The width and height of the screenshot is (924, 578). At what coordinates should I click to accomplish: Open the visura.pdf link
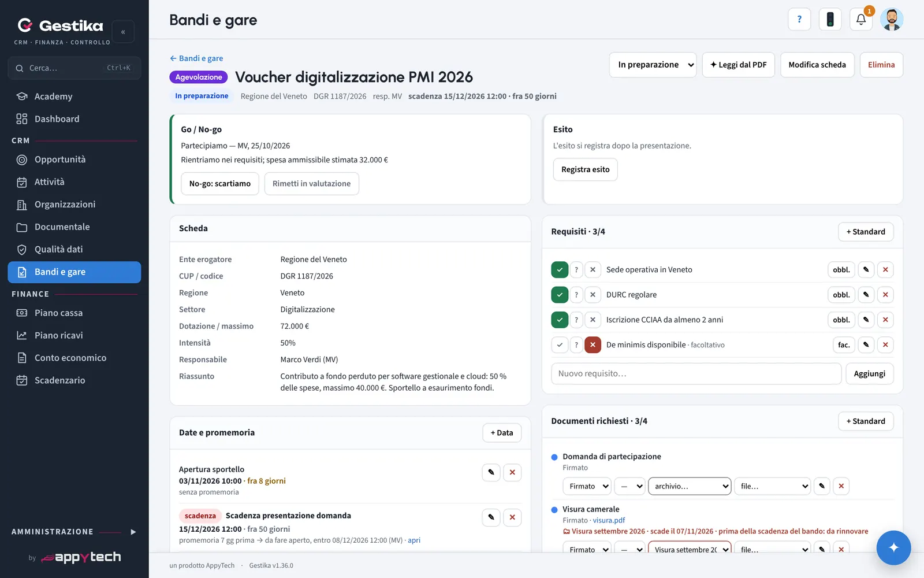click(x=609, y=520)
